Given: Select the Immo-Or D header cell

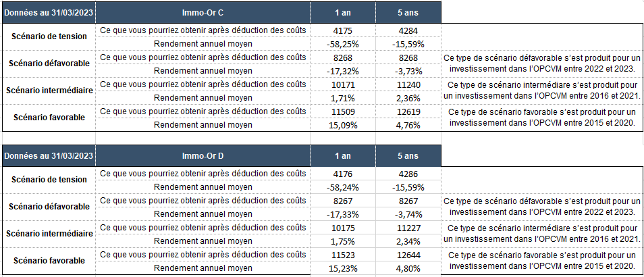Looking at the screenshot, I should (x=203, y=156).
